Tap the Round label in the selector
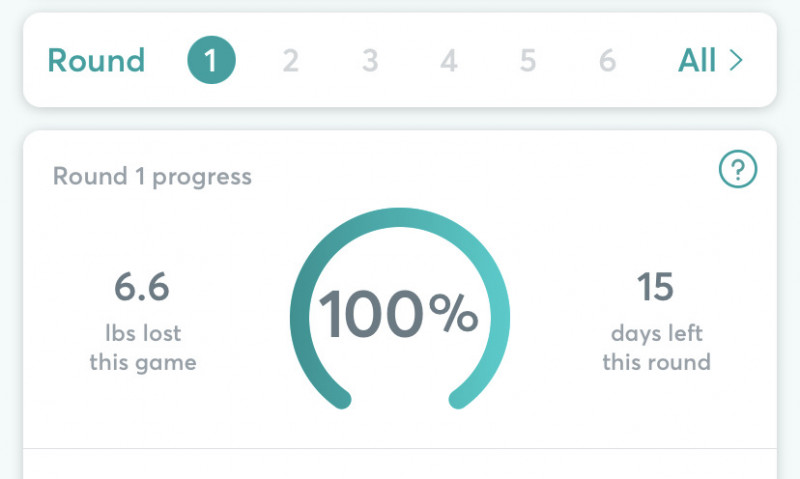 (96, 61)
